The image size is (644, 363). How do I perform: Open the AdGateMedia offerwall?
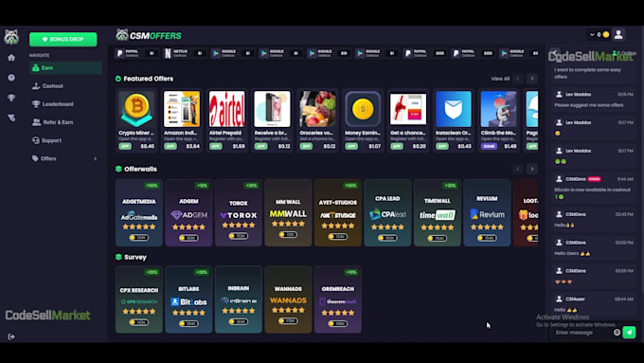139,212
